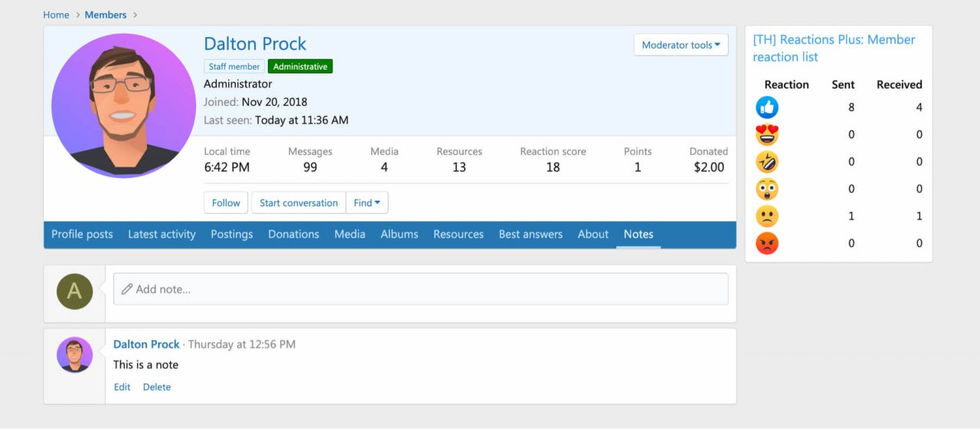The image size is (980, 429).
Task: Click the Start conversation button
Action: [x=299, y=203]
